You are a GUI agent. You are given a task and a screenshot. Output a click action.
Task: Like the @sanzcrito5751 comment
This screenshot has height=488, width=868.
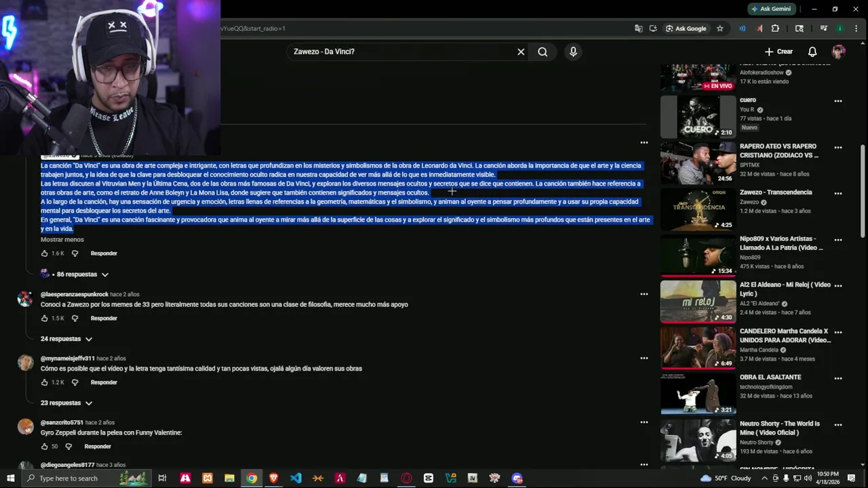(x=45, y=447)
